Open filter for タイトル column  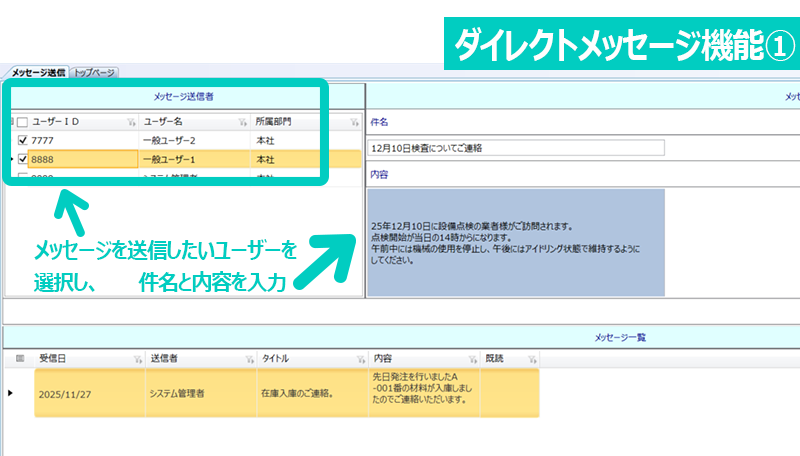[x=358, y=359]
